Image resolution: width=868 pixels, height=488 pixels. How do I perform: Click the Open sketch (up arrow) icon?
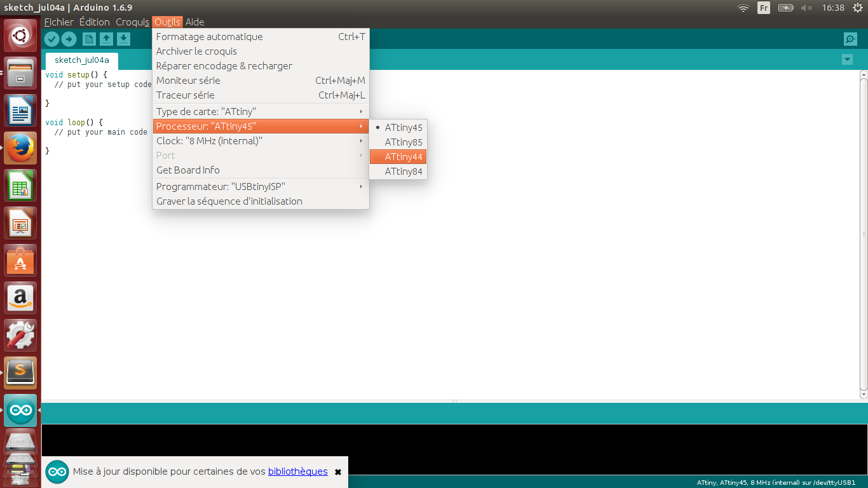(107, 39)
